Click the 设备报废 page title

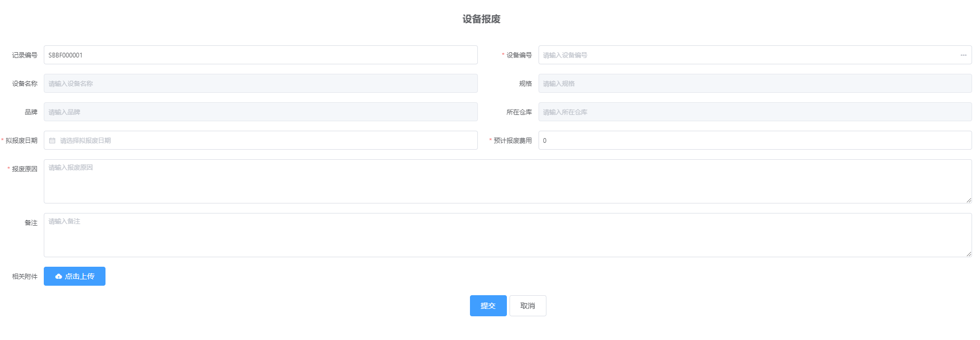[x=481, y=19]
